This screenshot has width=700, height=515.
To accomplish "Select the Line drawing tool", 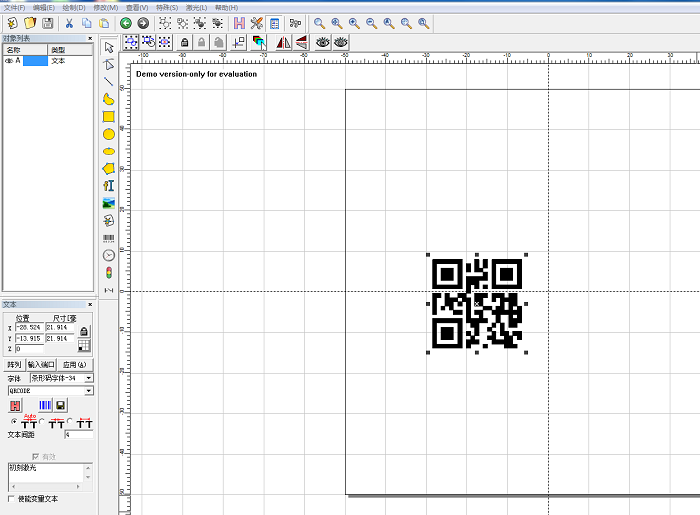I will 109,82.
